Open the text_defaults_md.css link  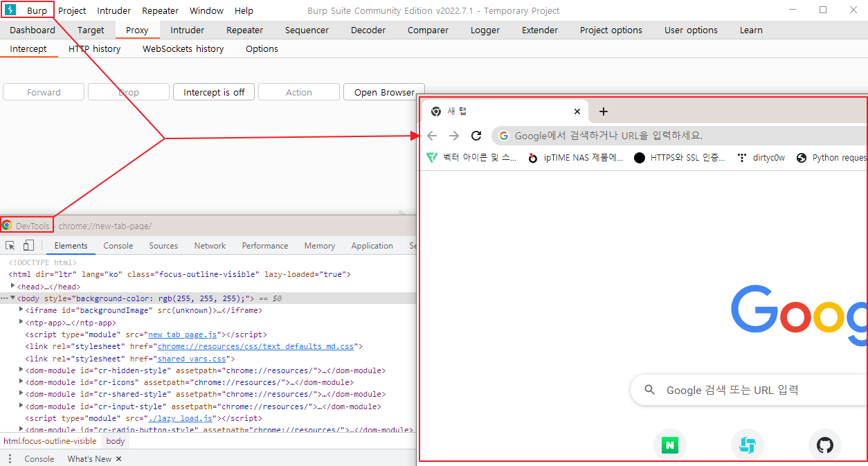(255, 346)
